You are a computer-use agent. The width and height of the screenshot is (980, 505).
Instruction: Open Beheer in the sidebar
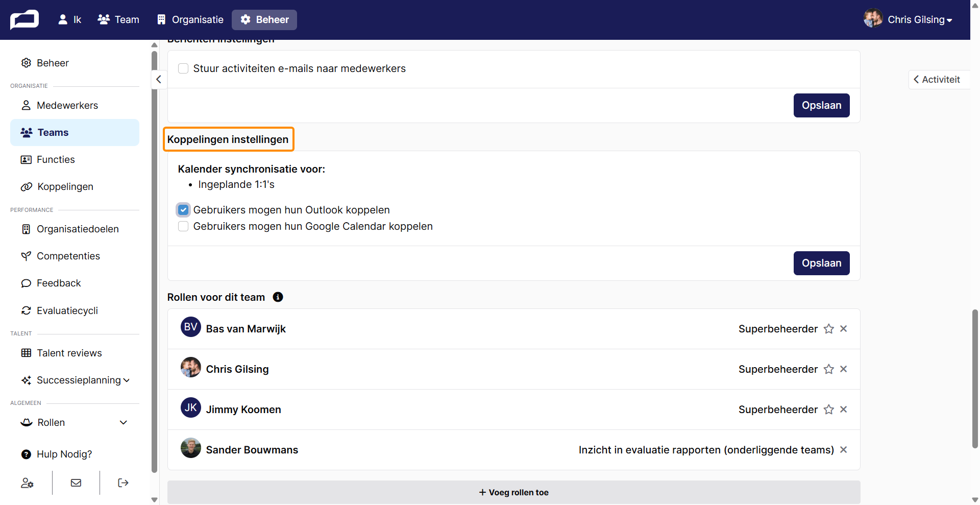(x=75, y=63)
